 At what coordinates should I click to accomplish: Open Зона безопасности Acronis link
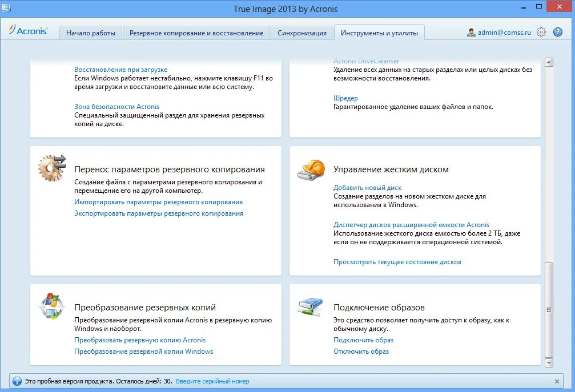pyautogui.click(x=116, y=107)
